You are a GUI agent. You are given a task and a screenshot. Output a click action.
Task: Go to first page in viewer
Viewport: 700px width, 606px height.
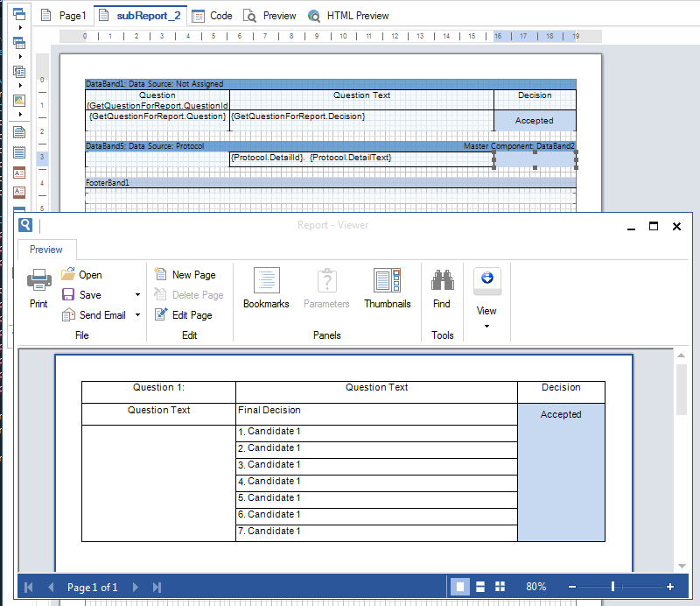tap(29, 587)
